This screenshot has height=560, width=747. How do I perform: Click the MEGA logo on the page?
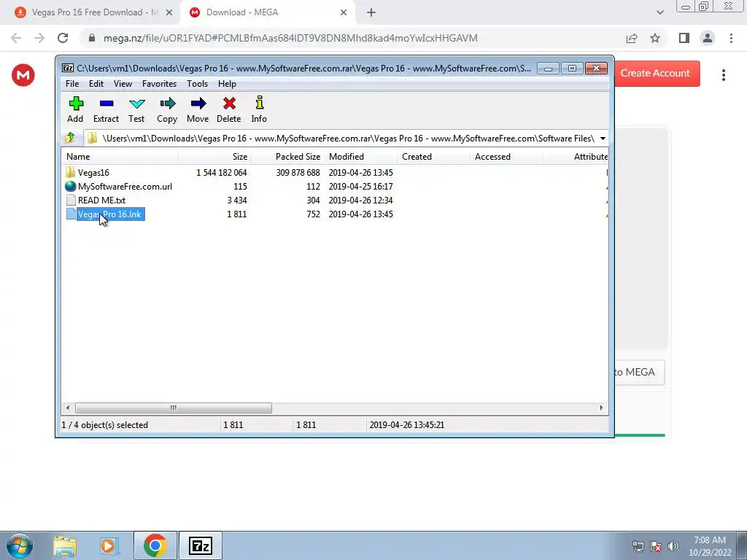pyautogui.click(x=23, y=75)
